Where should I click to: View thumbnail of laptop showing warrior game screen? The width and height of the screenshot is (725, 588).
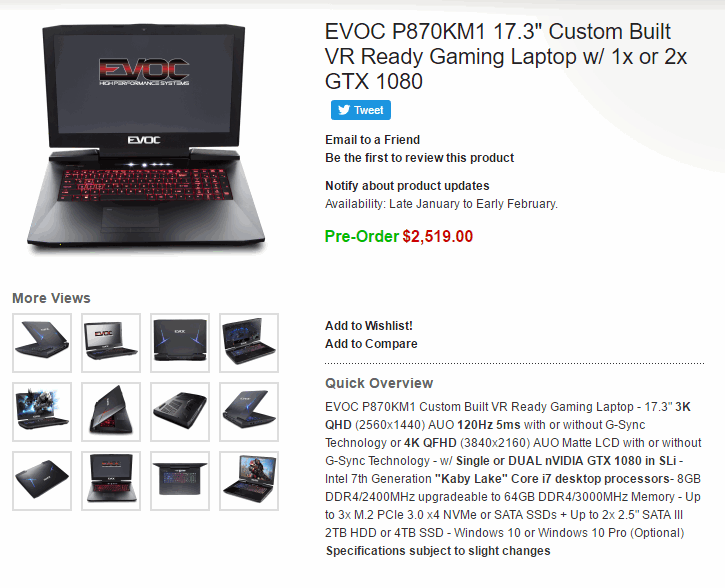[x=249, y=481]
